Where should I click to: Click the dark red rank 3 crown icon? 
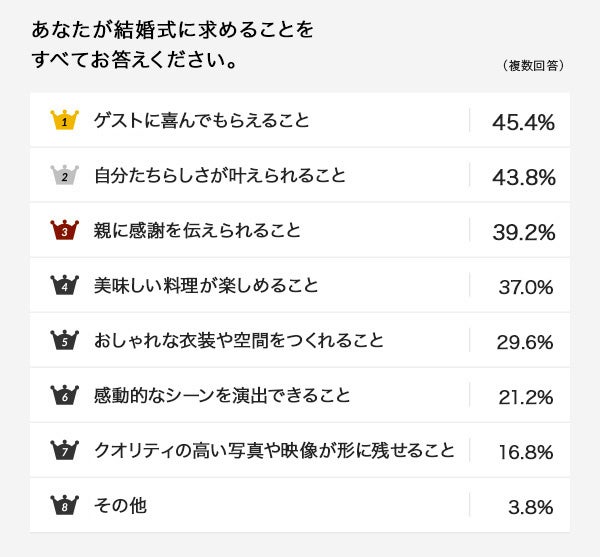[64, 231]
